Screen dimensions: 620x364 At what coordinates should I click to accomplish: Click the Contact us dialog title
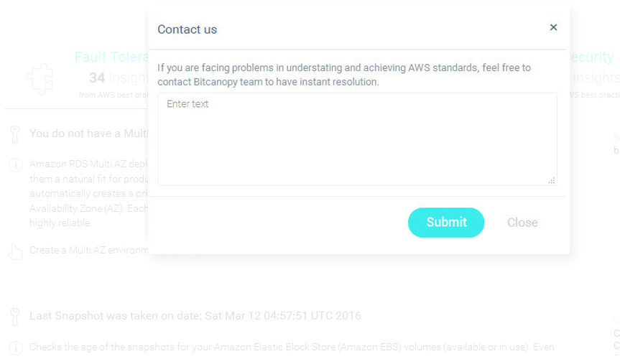tap(188, 29)
